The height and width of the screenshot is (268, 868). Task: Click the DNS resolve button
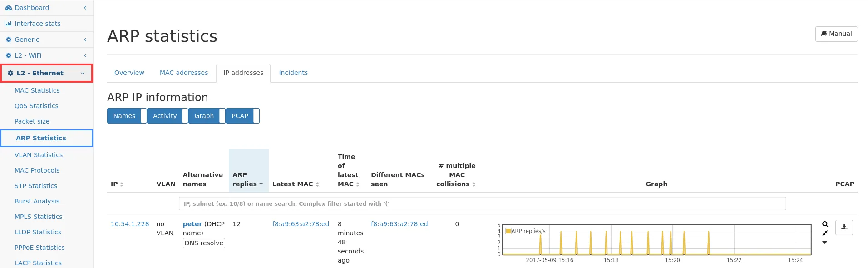tap(204, 243)
